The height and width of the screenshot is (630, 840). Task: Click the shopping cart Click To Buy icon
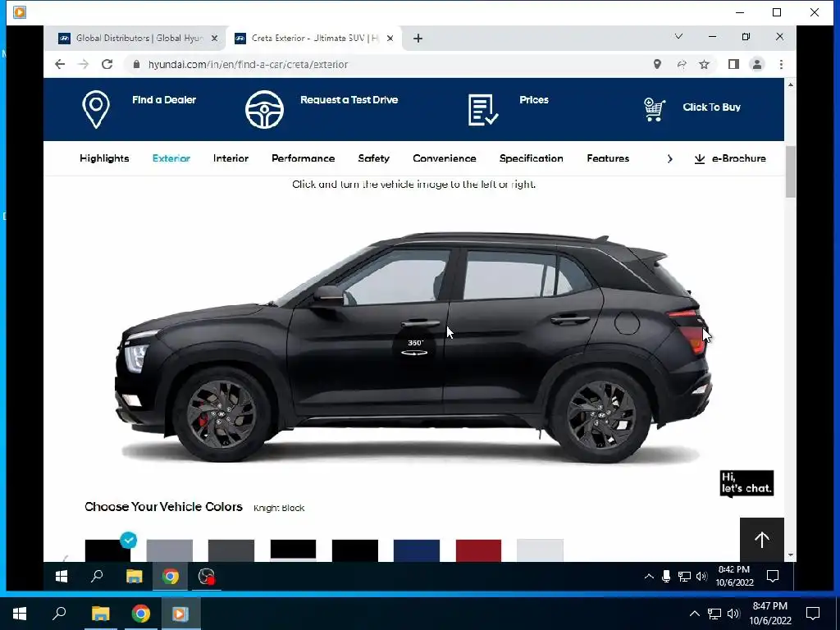pyautogui.click(x=654, y=110)
